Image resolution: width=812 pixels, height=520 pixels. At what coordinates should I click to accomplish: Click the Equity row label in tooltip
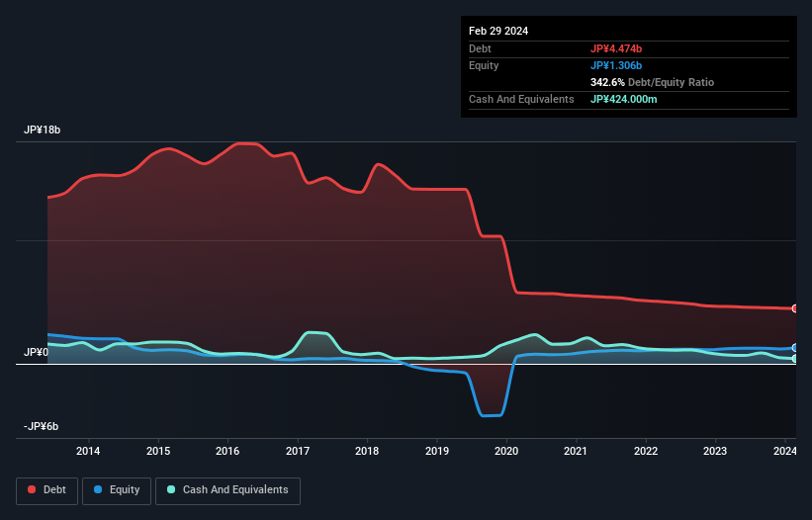(x=484, y=65)
